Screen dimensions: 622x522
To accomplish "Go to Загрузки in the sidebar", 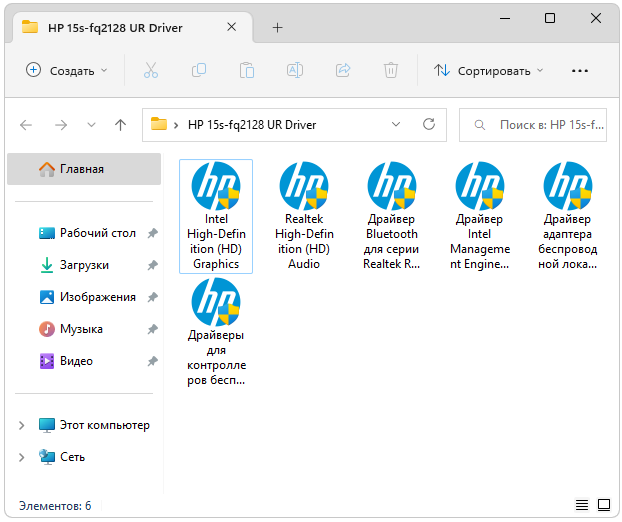I will pos(84,265).
